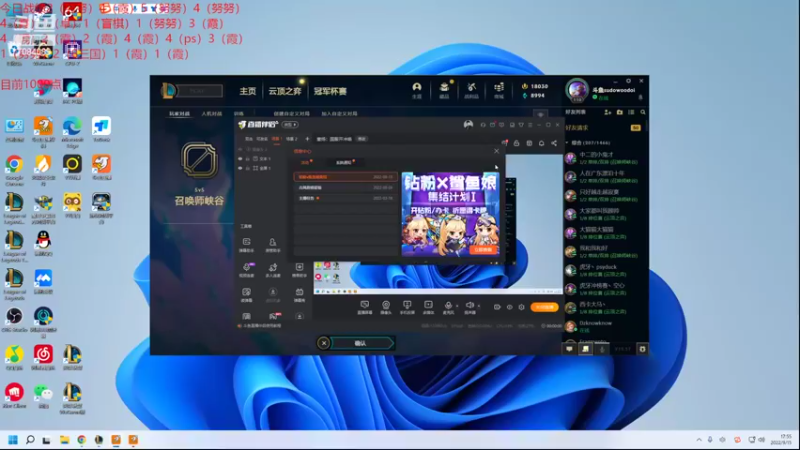Click the Windows Start button on taskbar

pyautogui.click(x=13, y=440)
